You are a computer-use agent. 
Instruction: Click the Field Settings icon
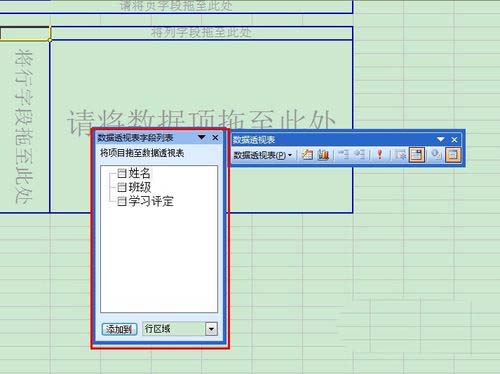pos(435,155)
